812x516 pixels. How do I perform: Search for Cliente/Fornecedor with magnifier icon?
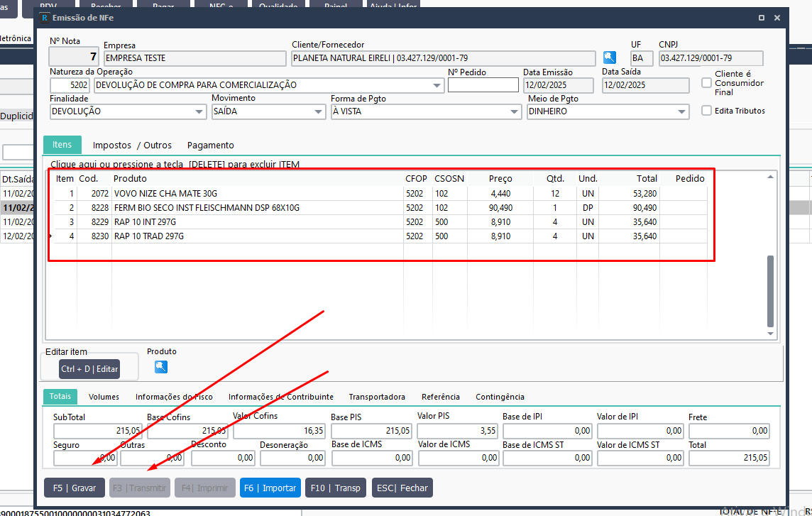coord(610,57)
